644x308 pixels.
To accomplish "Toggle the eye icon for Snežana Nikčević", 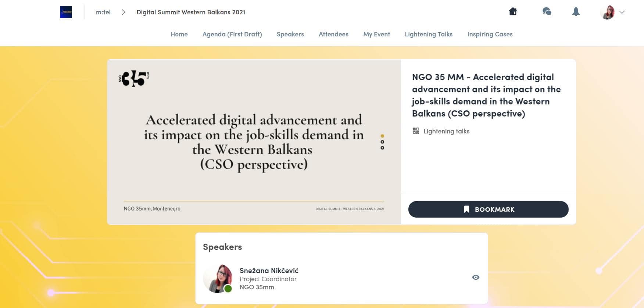I will [476, 277].
